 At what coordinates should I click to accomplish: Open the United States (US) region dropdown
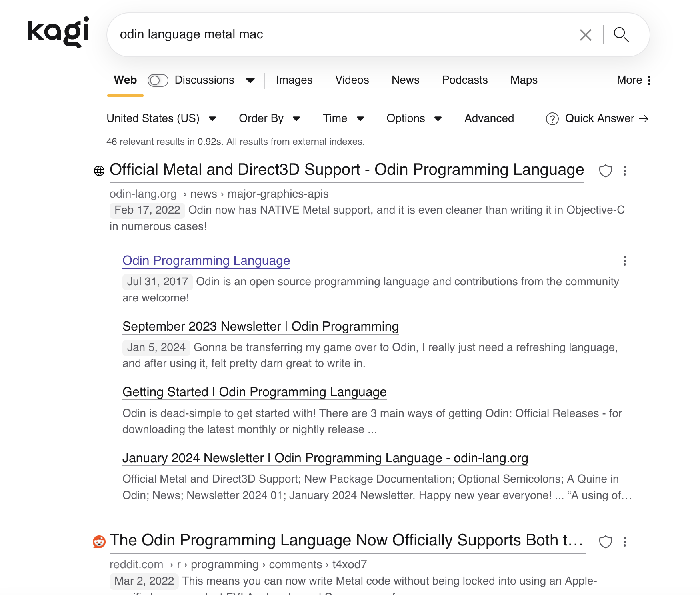pos(161,118)
